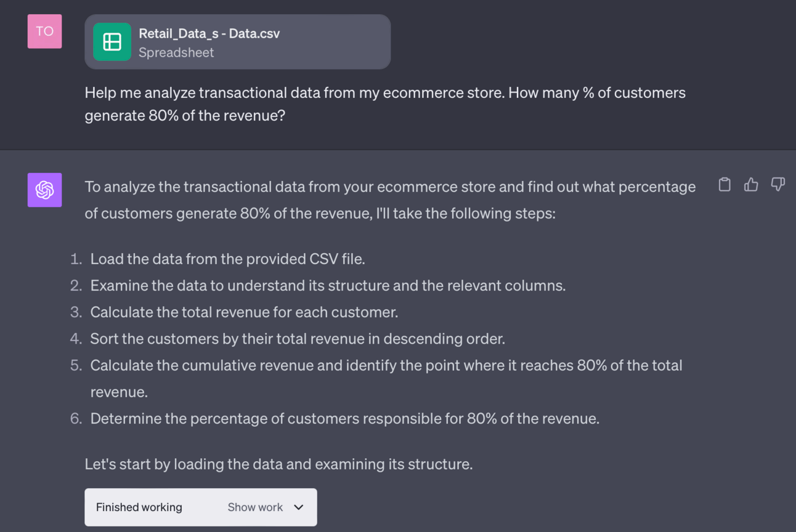Viewport: 796px width, 532px height.
Task: Click the assistant's opening paragraph text
Action: [389, 200]
